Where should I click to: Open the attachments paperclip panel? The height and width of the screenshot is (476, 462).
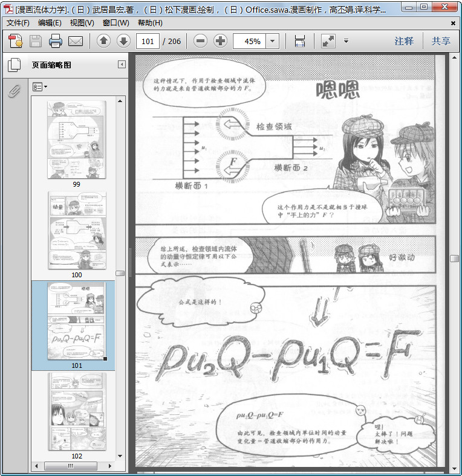click(x=14, y=91)
